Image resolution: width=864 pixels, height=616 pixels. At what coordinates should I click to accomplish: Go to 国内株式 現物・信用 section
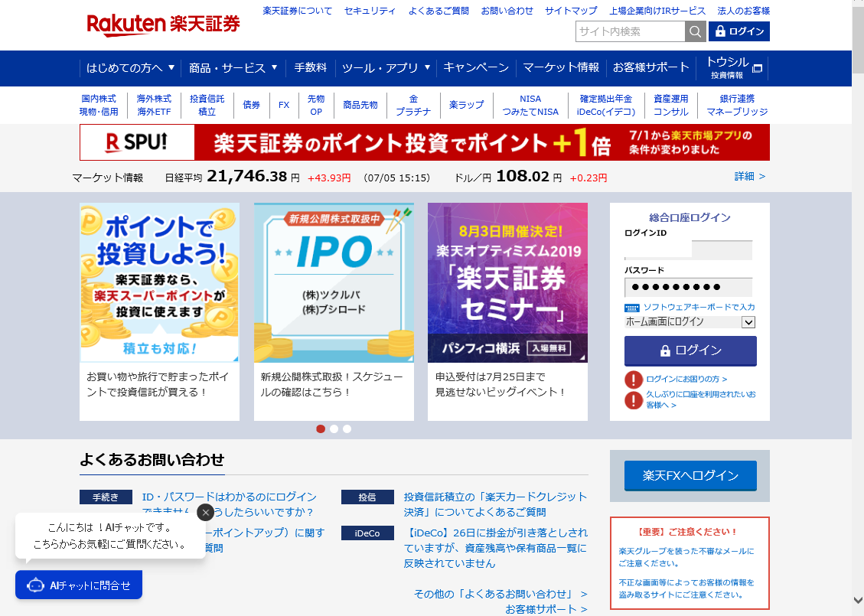(x=99, y=106)
